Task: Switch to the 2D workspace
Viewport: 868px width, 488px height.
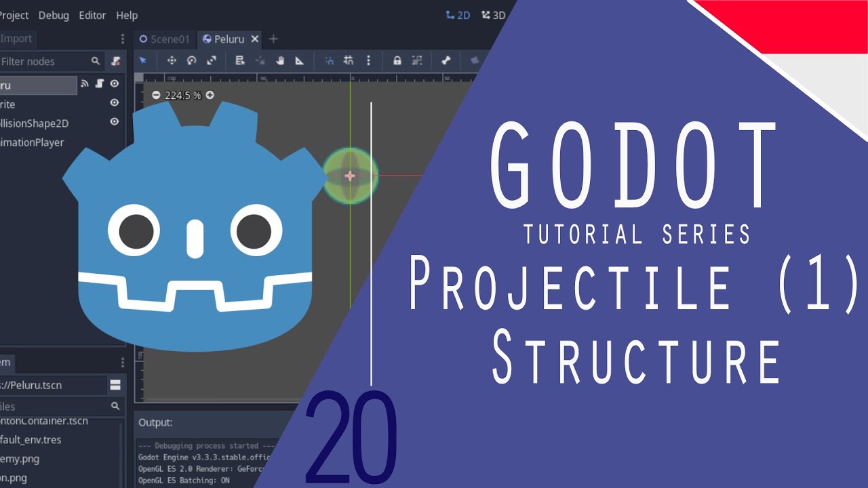Action: [x=458, y=15]
